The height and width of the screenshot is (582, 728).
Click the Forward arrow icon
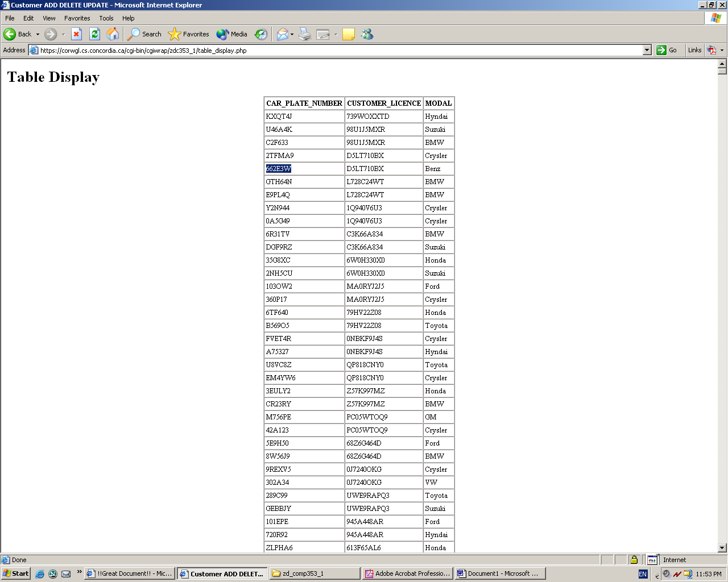click(51, 34)
